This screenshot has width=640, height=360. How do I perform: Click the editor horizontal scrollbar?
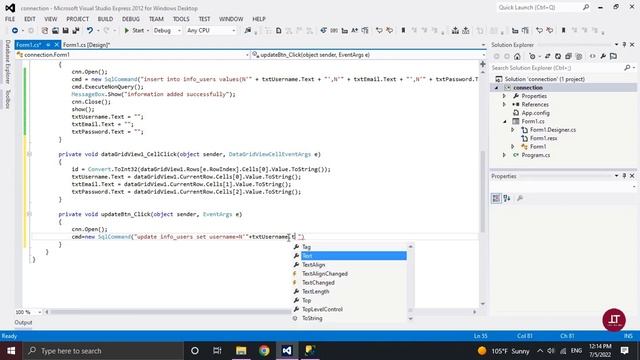pyautogui.click(x=169, y=312)
